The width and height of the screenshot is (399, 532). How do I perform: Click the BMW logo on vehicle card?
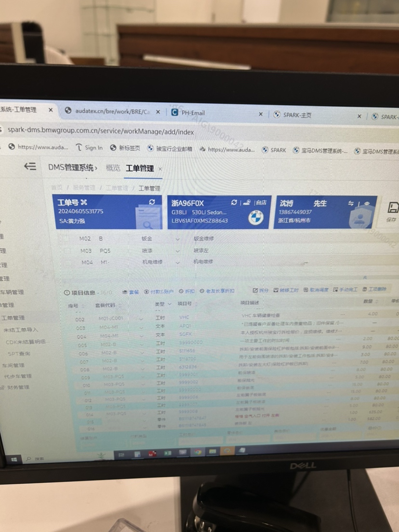coord(256,218)
